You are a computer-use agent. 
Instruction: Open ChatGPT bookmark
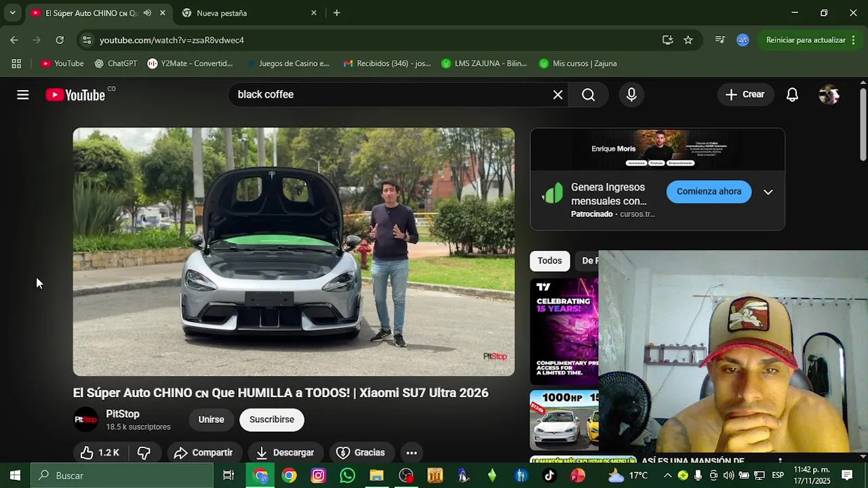coord(116,64)
